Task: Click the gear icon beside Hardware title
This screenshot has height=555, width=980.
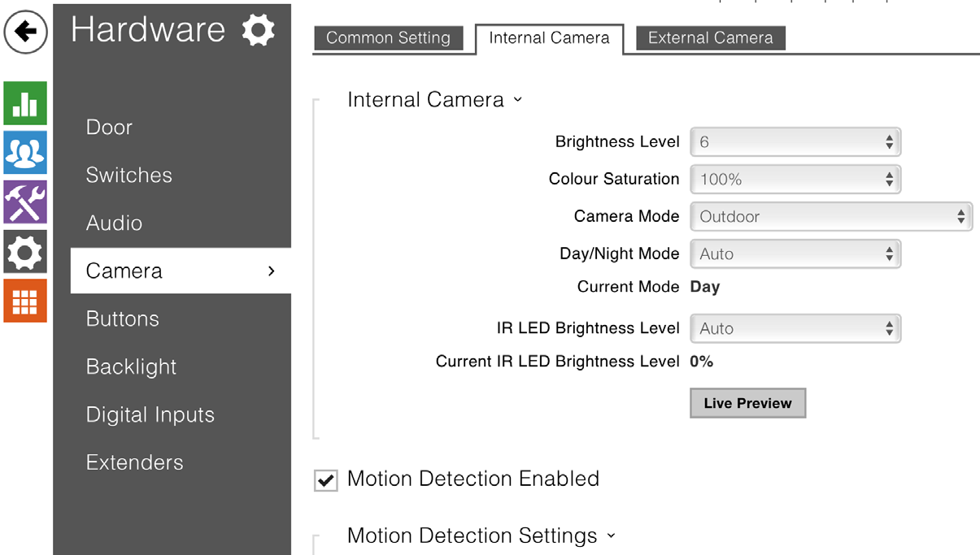Action: [x=258, y=31]
